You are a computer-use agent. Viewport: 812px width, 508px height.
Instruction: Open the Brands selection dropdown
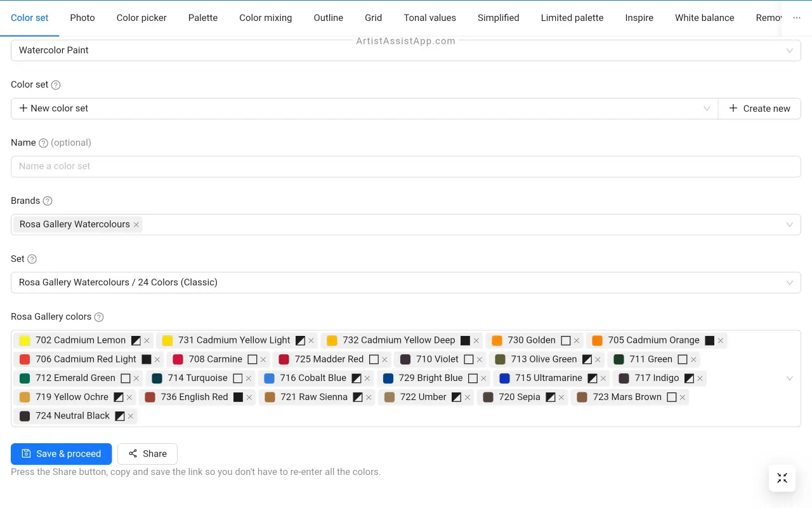pyautogui.click(x=406, y=225)
